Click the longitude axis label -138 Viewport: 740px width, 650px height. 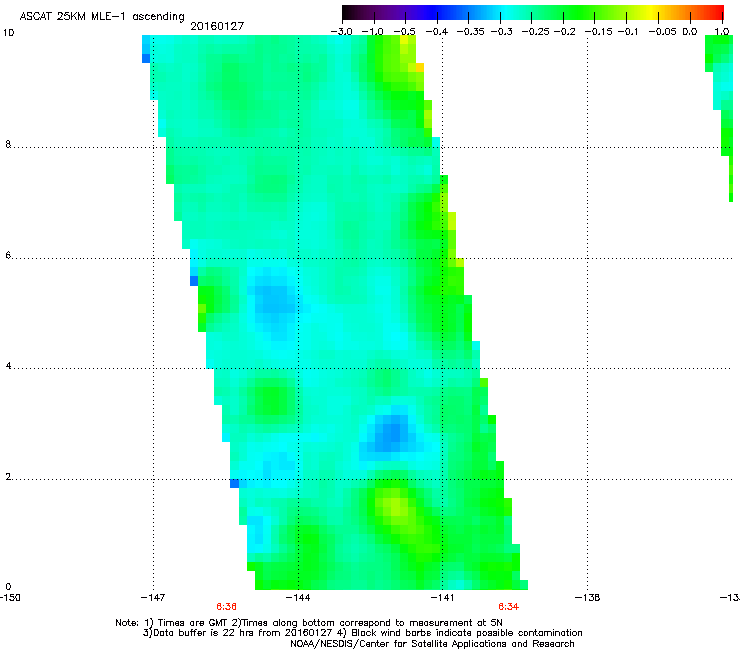[x=588, y=598]
